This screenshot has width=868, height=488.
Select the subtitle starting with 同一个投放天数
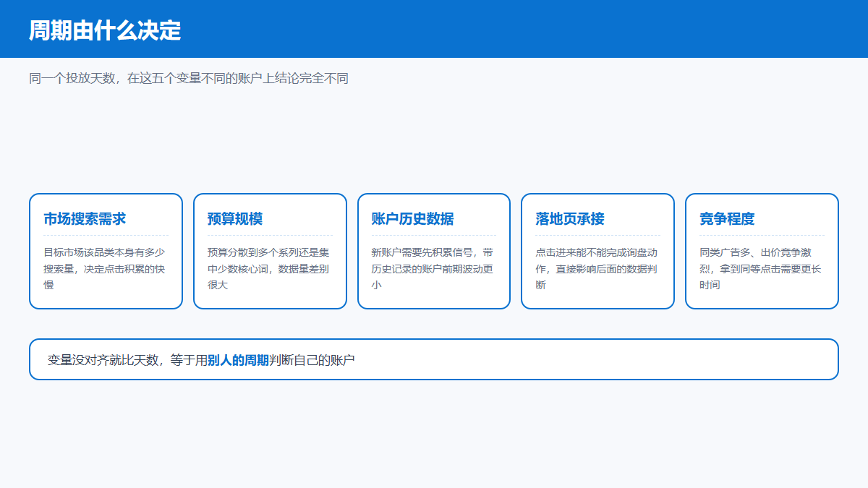click(189, 78)
